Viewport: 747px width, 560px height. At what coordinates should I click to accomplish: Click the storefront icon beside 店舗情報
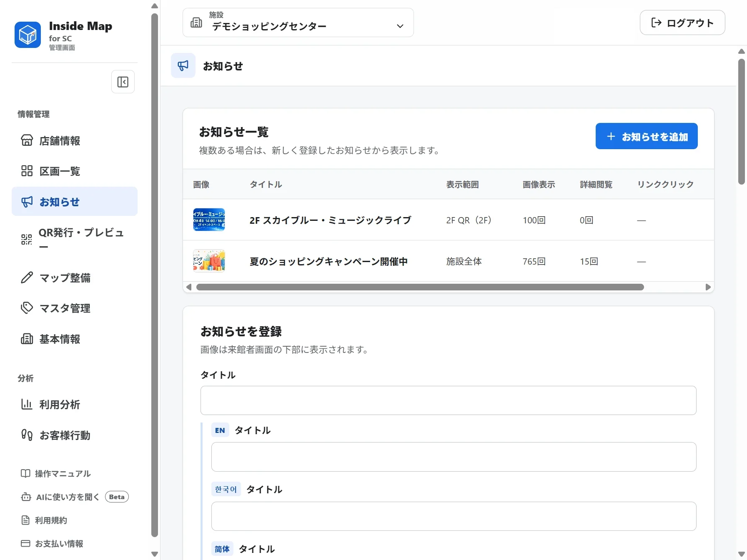pos(27,140)
